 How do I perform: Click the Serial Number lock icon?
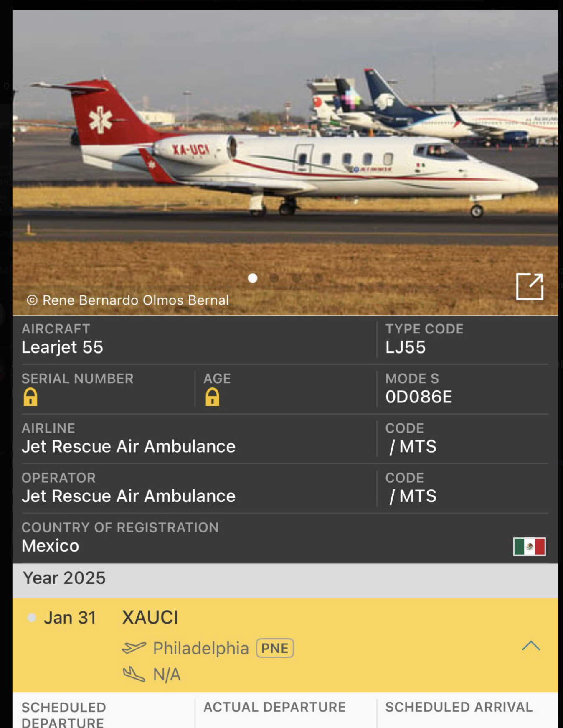pos(30,397)
